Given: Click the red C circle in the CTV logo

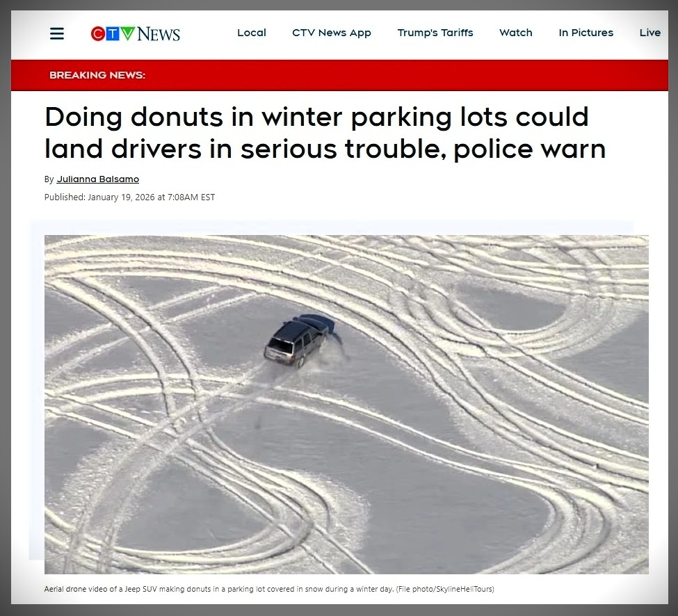Looking at the screenshot, I should click(x=98, y=33).
